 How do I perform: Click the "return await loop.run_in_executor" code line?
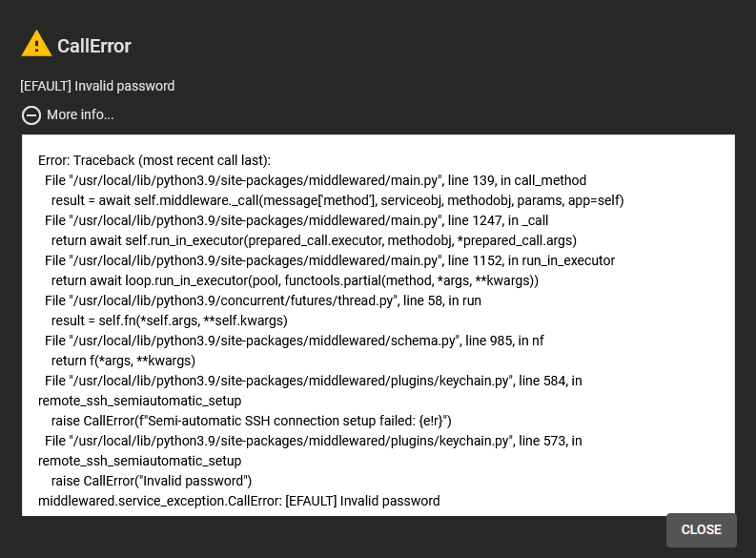(x=295, y=280)
